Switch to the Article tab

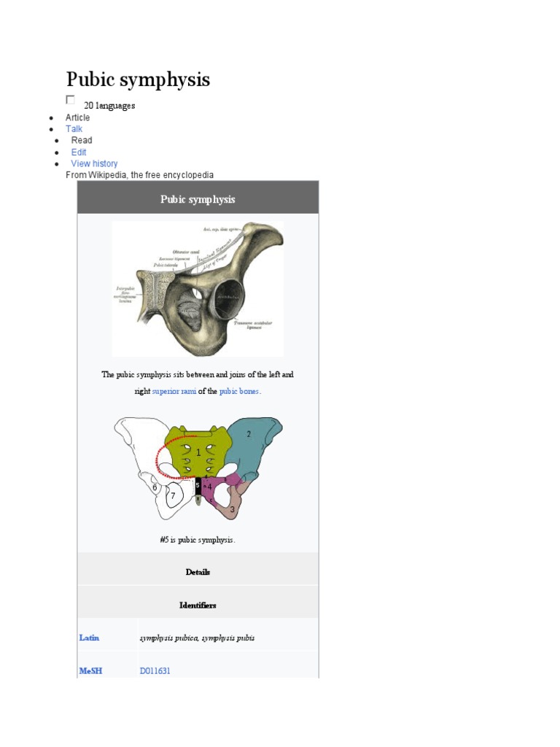tap(78, 117)
